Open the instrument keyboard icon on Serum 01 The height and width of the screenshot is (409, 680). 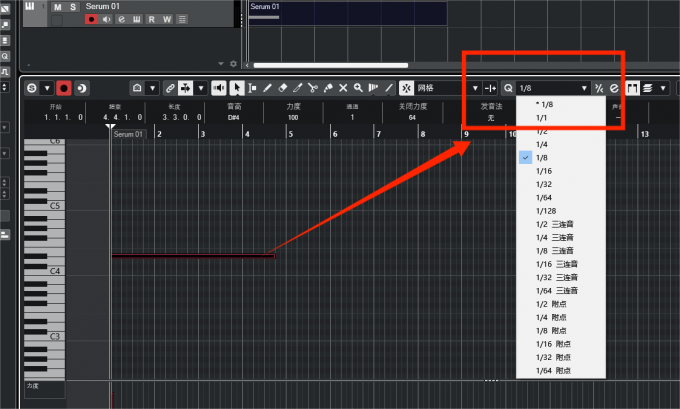137,20
